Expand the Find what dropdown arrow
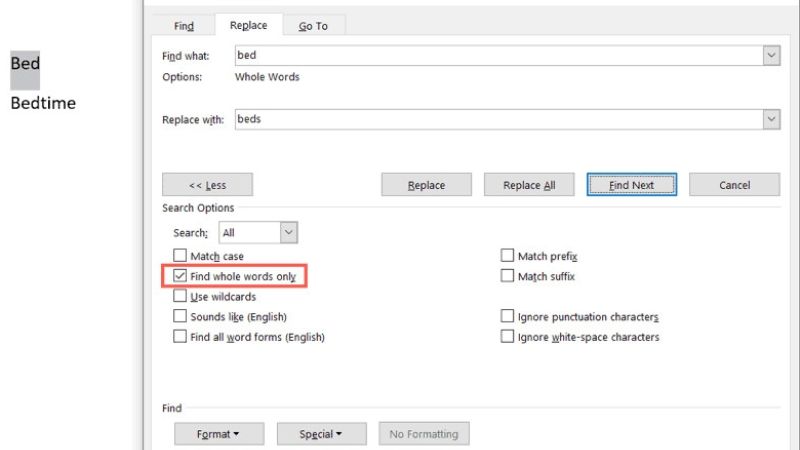800x450 pixels. (771, 56)
